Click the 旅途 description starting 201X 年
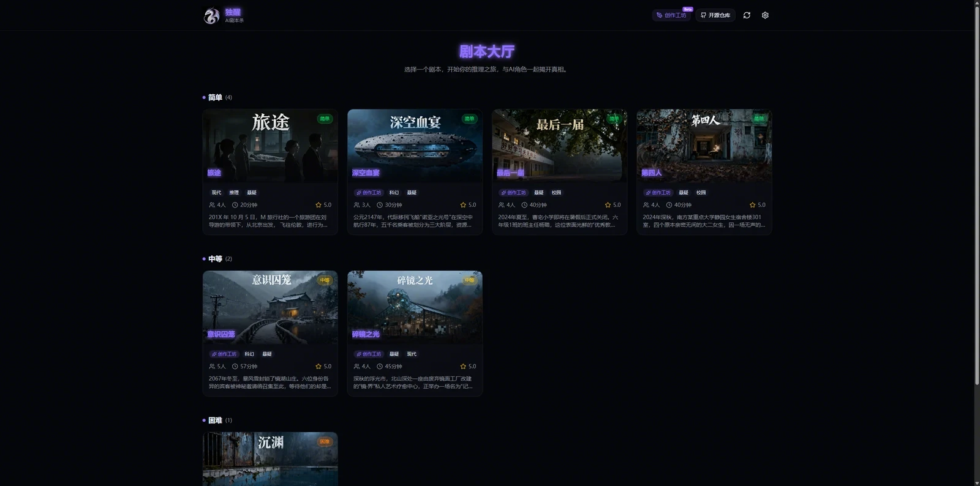980x486 pixels. point(268,221)
